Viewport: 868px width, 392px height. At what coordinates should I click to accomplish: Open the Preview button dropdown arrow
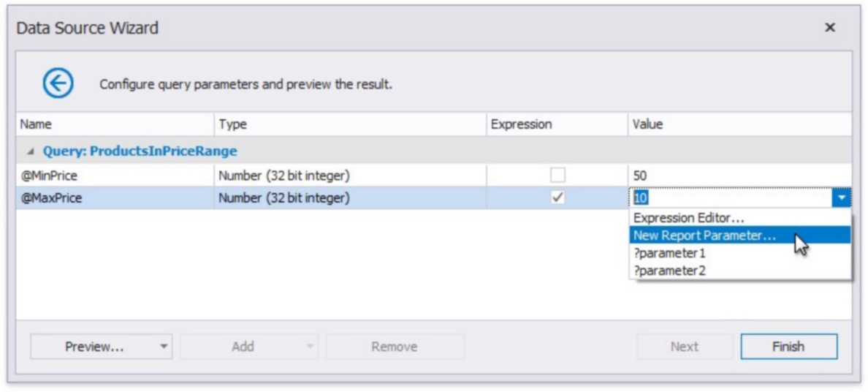coord(164,347)
